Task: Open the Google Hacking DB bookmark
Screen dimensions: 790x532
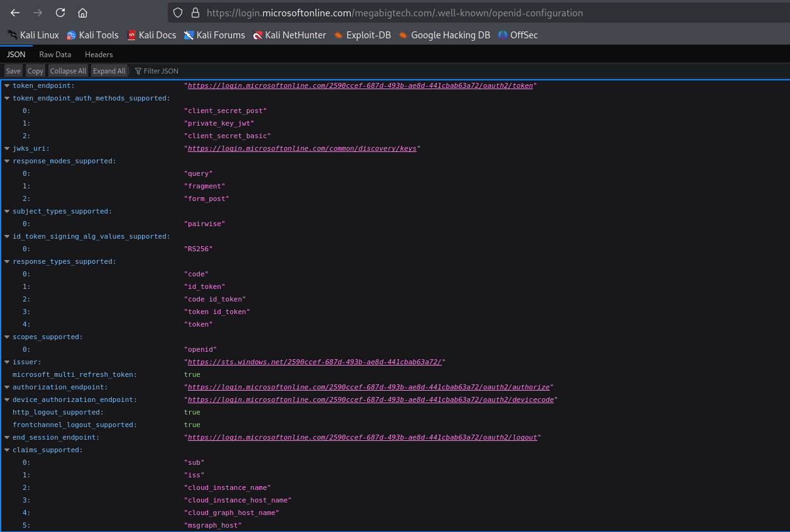Action: click(x=444, y=35)
